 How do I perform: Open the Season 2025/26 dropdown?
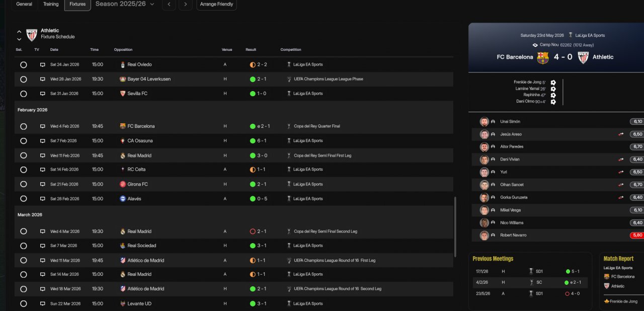125,4
